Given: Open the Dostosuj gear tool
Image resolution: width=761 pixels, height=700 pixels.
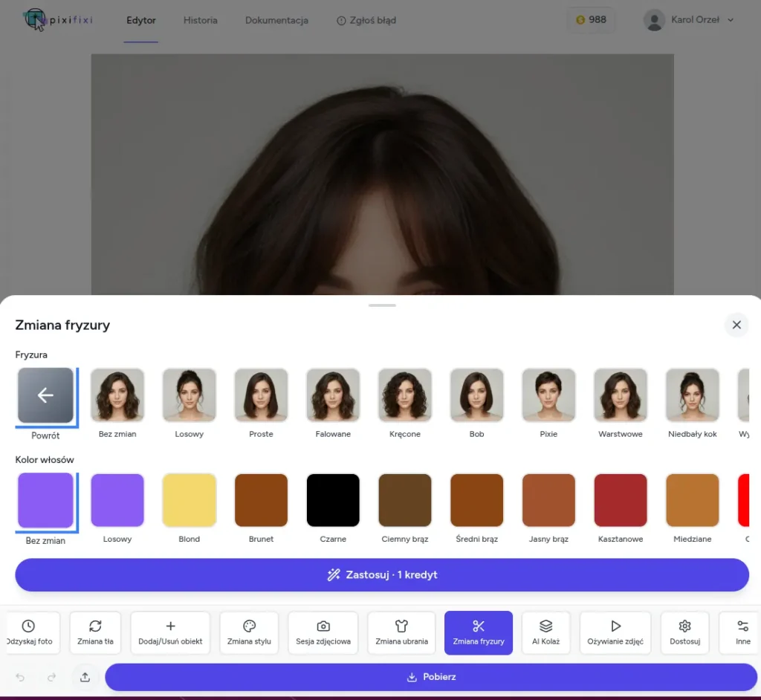Looking at the screenshot, I should coord(684,632).
